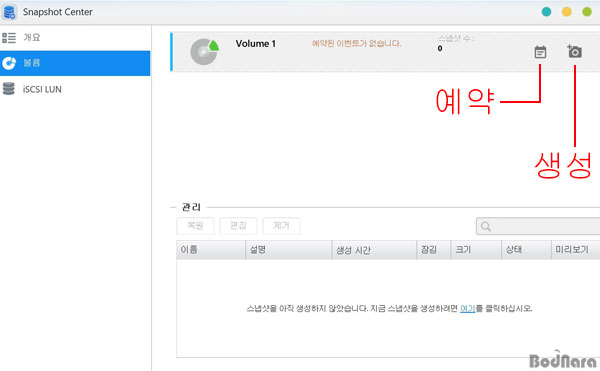Sort by the 설명 column header

[289, 250]
